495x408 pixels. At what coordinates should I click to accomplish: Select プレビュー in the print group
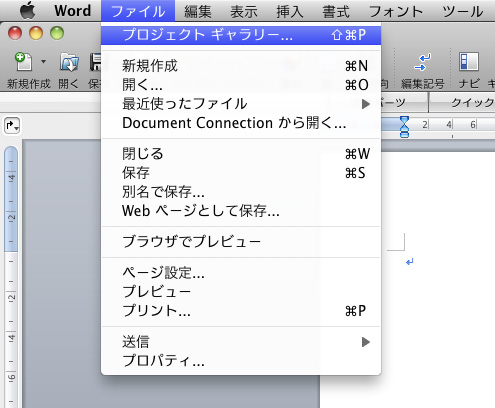coord(241,292)
